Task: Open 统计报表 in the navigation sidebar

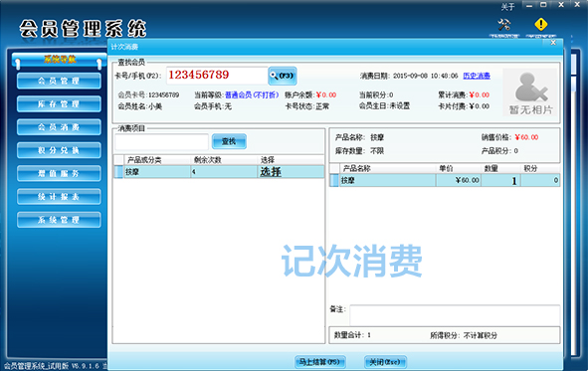Action: click(59, 197)
